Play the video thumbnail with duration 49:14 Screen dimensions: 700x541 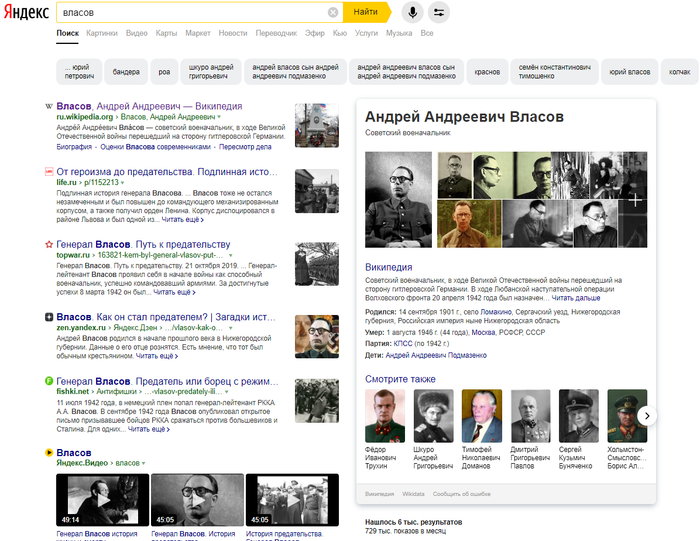pyautogui.click(x=96, y=499)
